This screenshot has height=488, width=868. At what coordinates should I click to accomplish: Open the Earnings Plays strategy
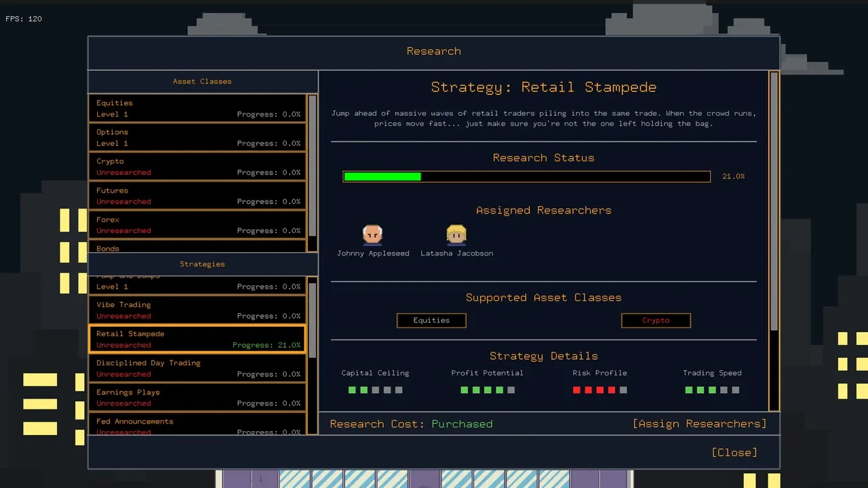click(197, 397)
